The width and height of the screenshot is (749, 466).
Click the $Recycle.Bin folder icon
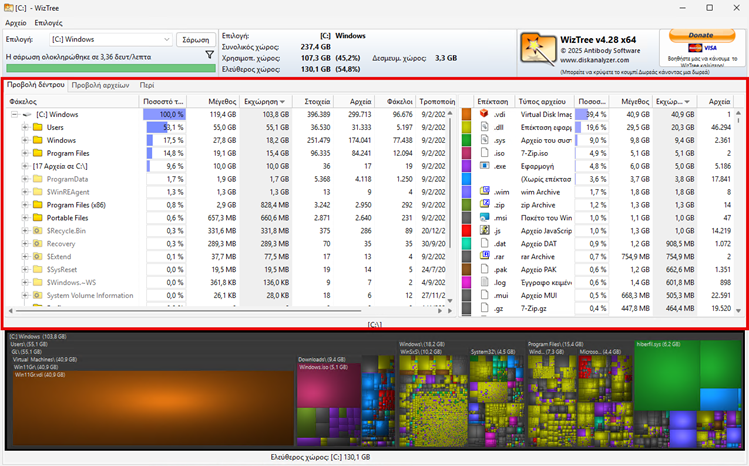coord(38,230)
